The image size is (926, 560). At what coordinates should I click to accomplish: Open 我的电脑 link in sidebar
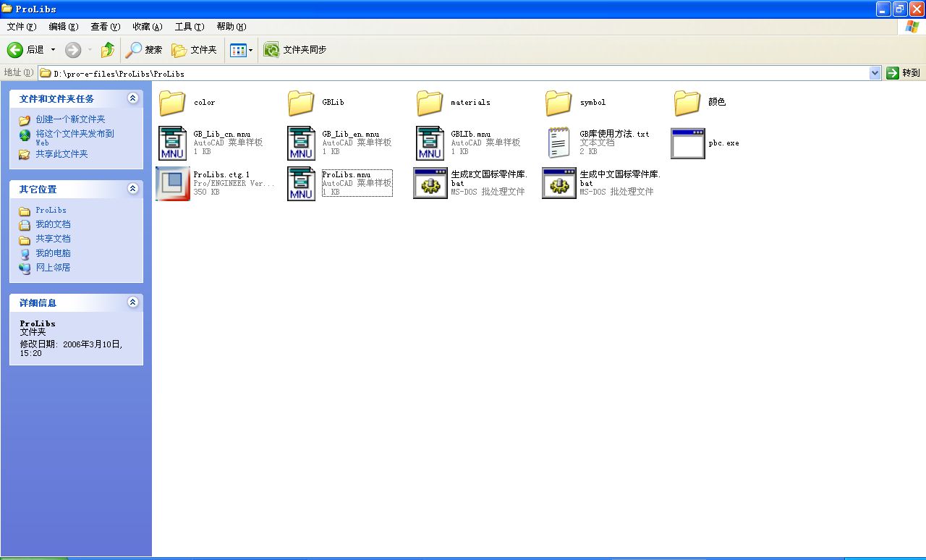point(53,253)
